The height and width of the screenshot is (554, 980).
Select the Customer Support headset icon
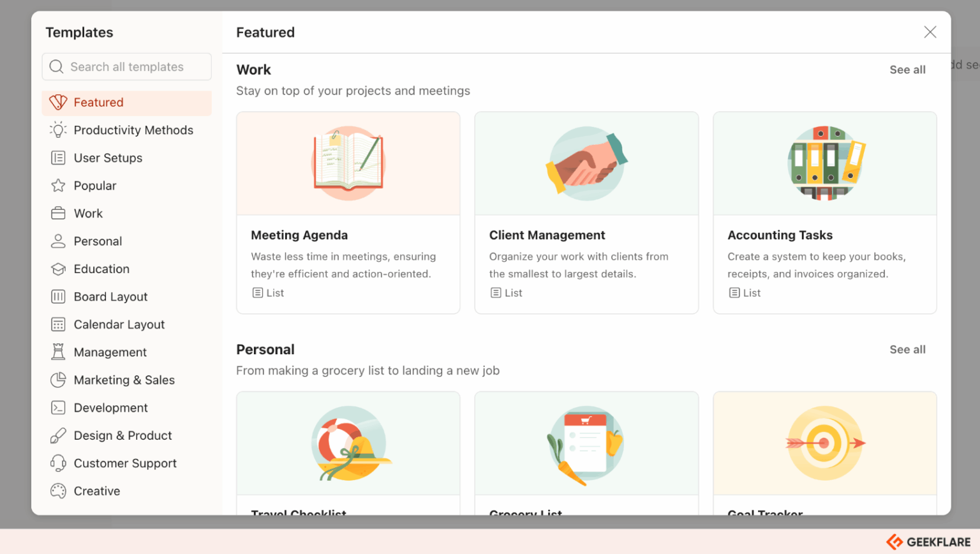click(x=58, y=463)
